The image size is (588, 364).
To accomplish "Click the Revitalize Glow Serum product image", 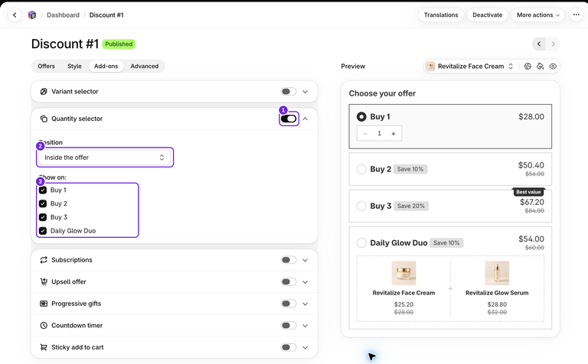I will 497,273.
